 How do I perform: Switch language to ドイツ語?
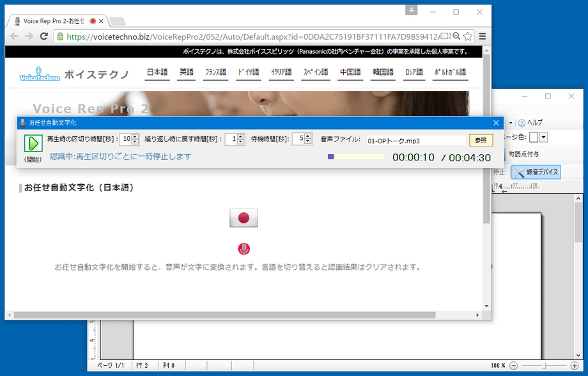pyautogui.click(x=249, y=72)
